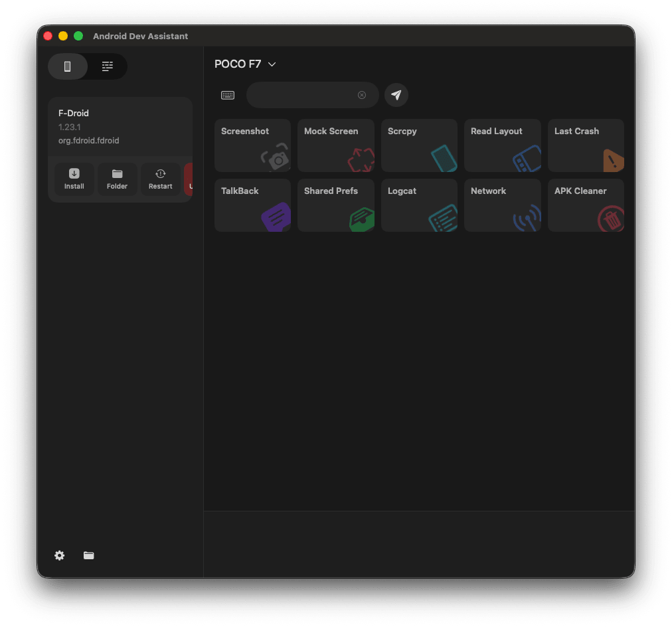Viewport: 672px width, 627px height.
Task: Open the Shared Prefs viewer
Action: [x=335, y=205]
